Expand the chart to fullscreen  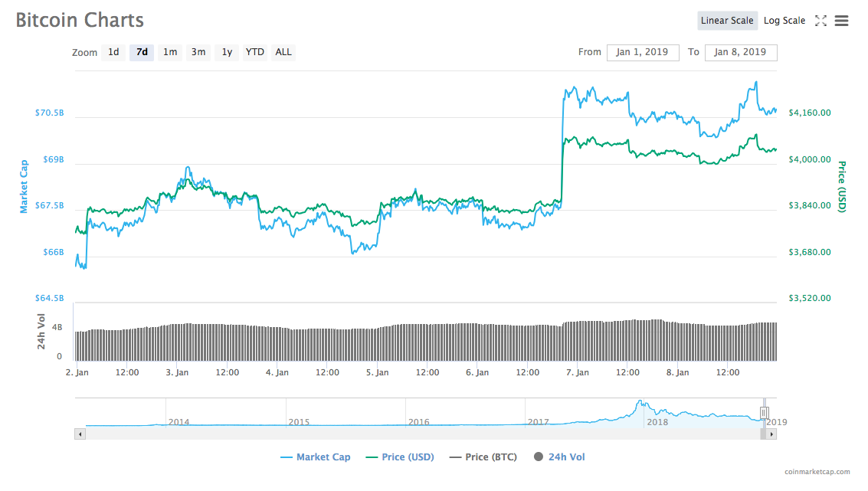tap(821, 21)
